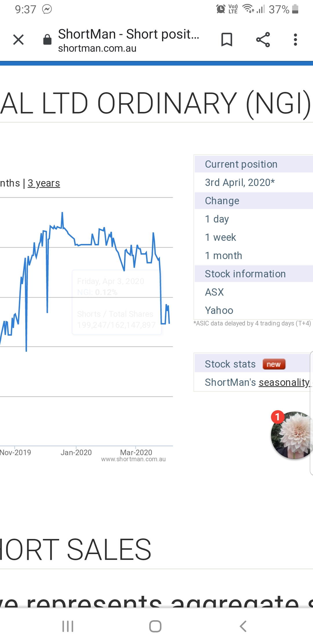313x644 pixels.
Task: Open the three-dot overflow menu
Action: tap(295, 40)
